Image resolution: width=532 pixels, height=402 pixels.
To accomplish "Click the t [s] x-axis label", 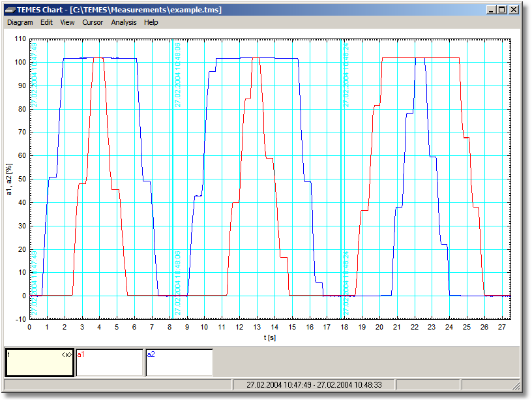I will [269, 337].
